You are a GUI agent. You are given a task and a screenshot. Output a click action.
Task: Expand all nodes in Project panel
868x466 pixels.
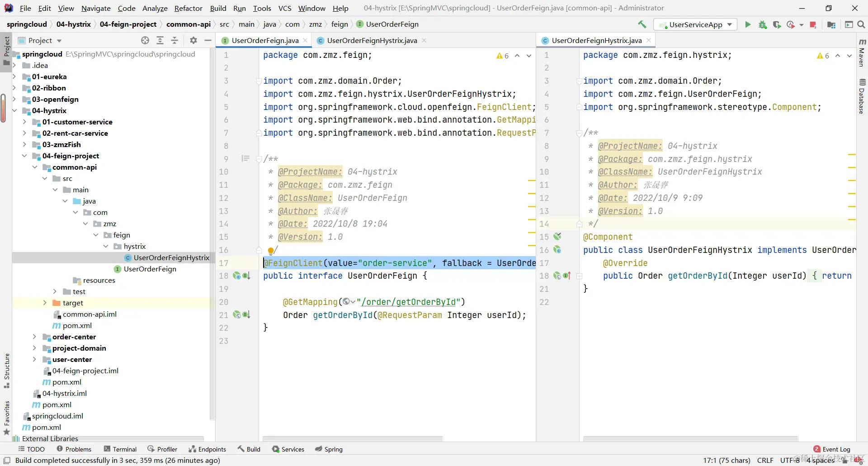(x=160, y=40)
